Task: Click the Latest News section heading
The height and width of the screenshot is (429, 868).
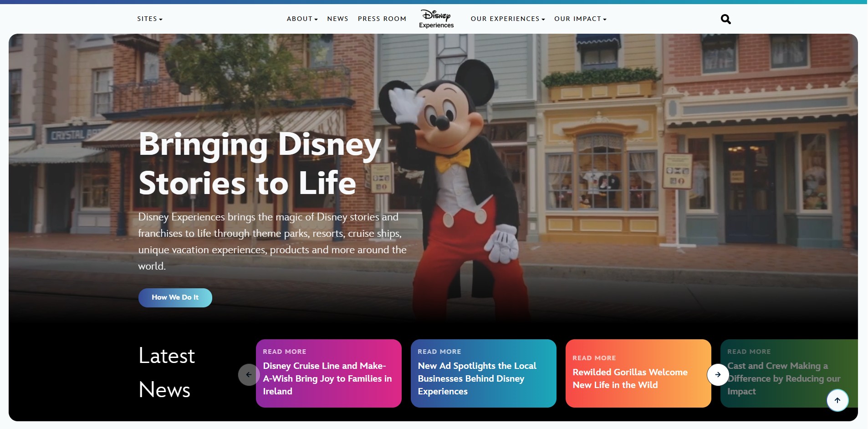Action: click(x=167, y=373)
